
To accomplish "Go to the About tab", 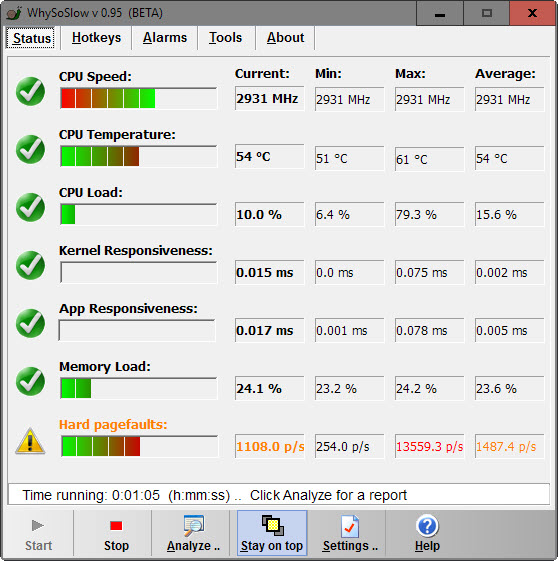I will (285, 38).
